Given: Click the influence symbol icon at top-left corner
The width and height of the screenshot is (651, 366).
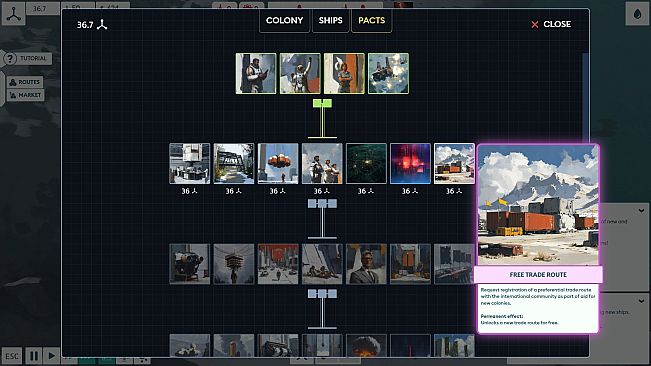Looking at the screenshot, I should click(x=14, y=13).
